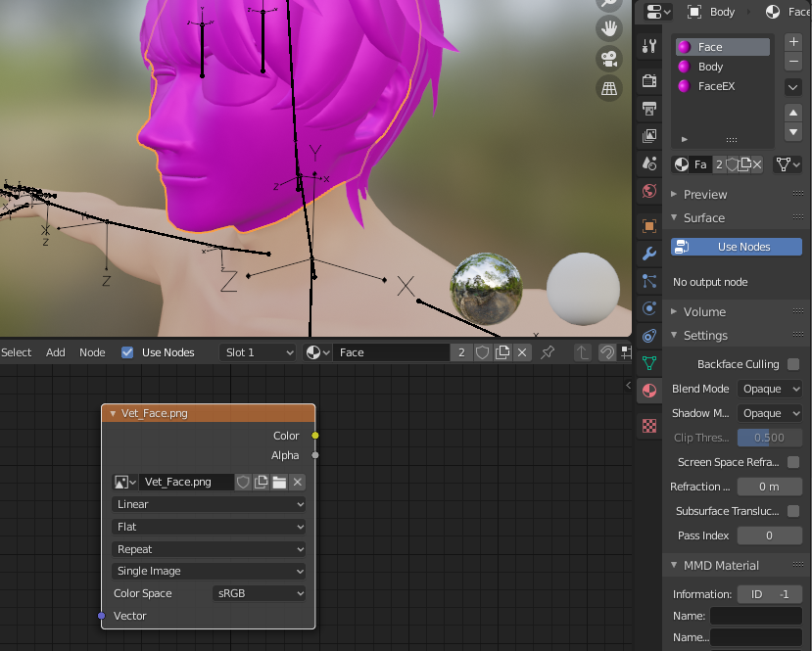Open the Object properties tab

pos(648,226)
